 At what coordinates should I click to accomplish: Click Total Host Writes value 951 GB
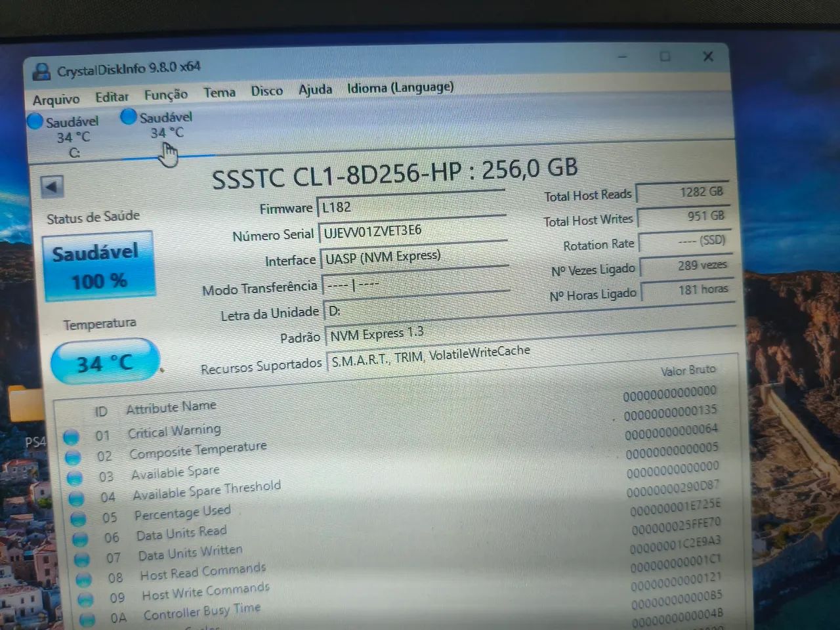point(684,216)
